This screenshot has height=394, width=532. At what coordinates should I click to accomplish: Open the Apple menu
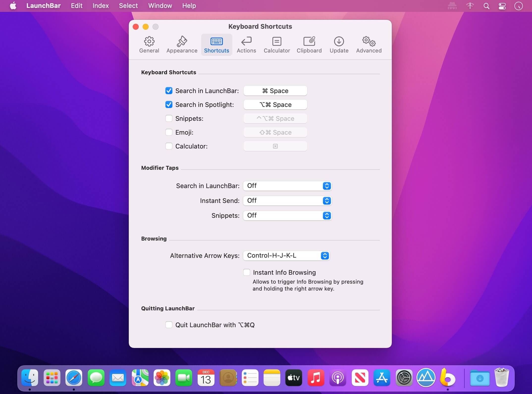pyautogui.click(x=13, y=6)
